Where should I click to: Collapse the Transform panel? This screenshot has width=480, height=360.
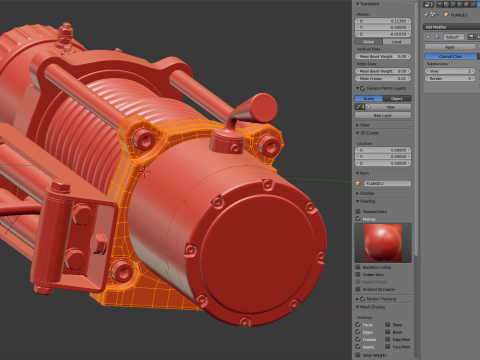coord(358,4)
